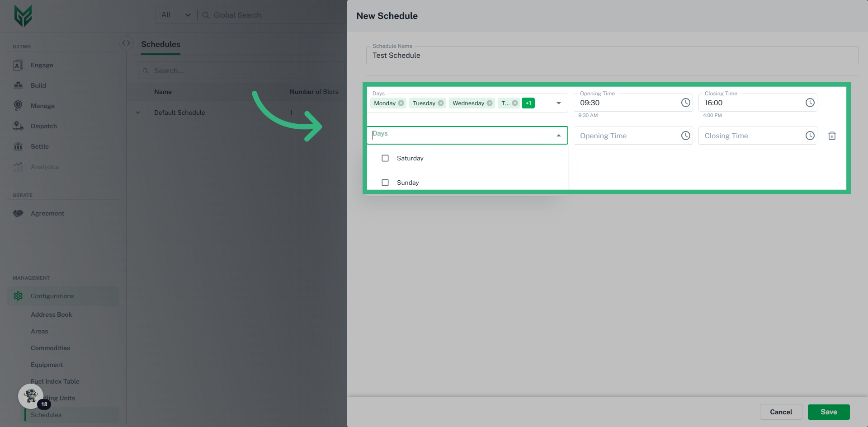Expand the Default Schedule row chevron

138,113
